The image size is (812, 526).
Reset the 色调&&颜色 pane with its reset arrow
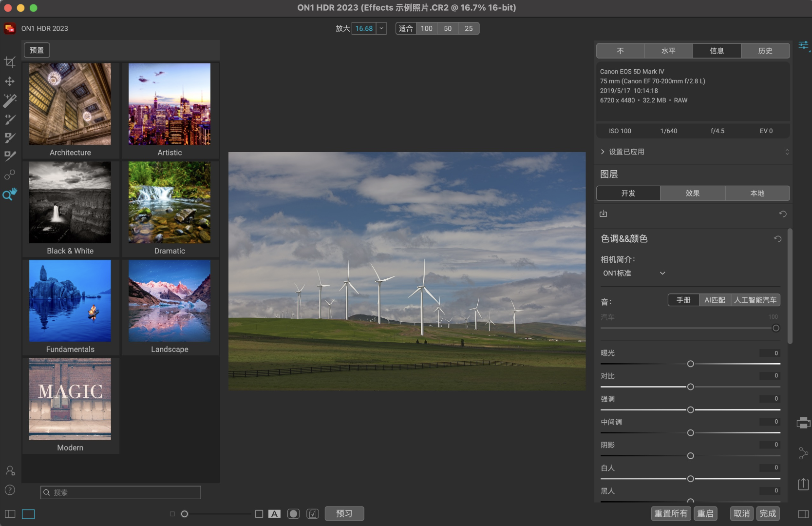tap(777, 239)
